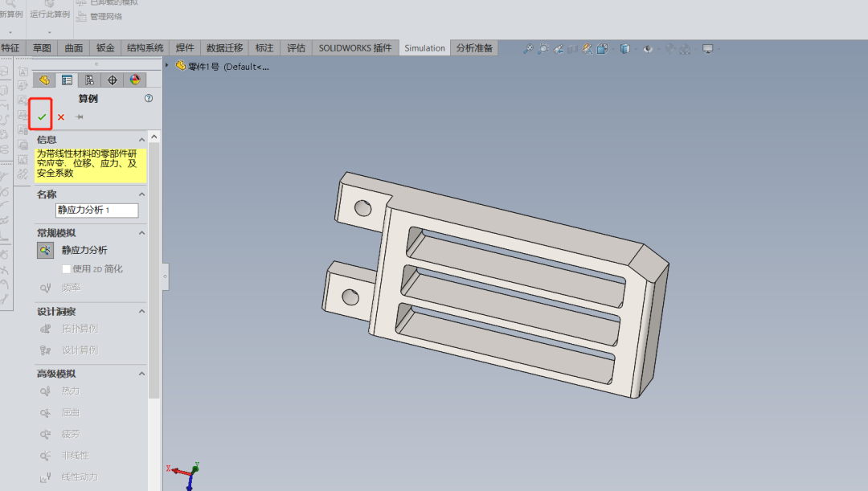868x491 pixels.
Task: Collapse the 高级模拟 section
Action: [142, 374]
